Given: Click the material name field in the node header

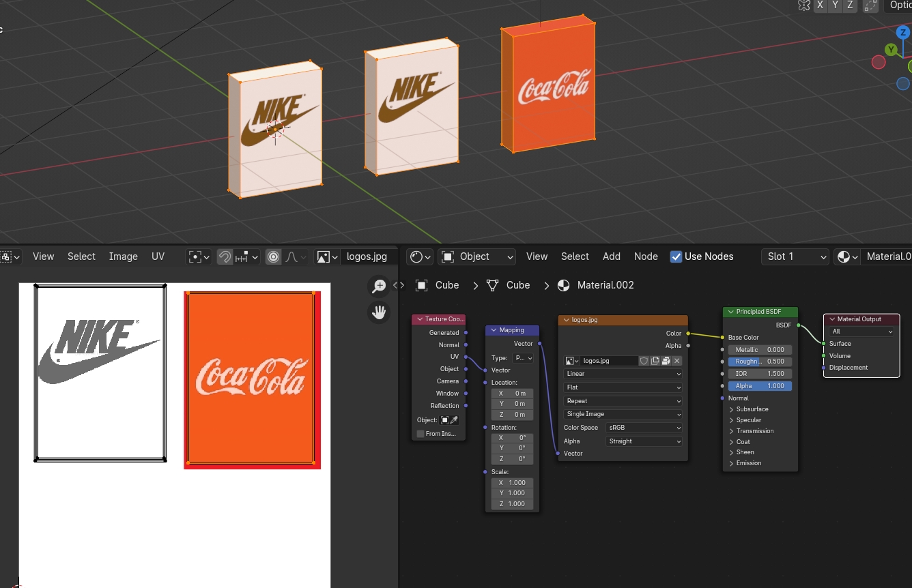Looking at the screenshot, I should (887, 256).
